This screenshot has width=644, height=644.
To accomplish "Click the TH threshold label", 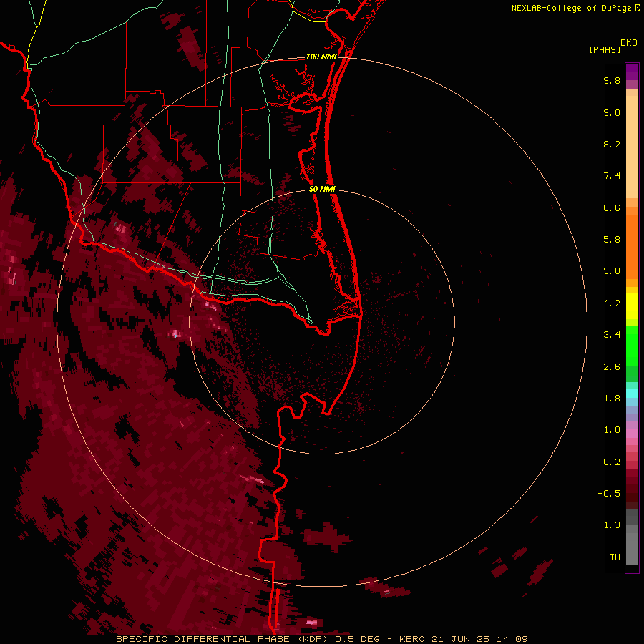I will [x=615, y=557].
